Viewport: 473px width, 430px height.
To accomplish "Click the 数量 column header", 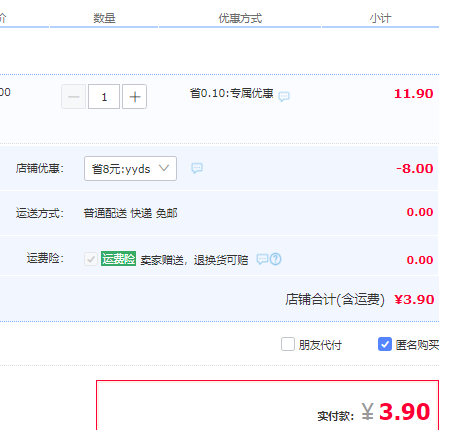I will [x=104, y=18].
